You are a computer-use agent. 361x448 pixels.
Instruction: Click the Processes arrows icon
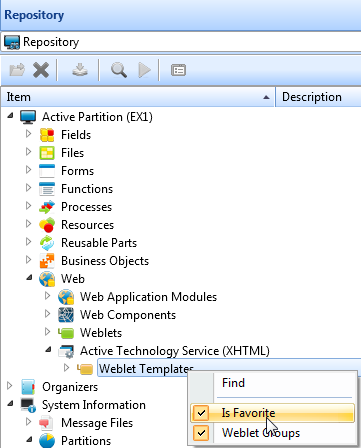pyautogui.click(x=47, y=207)
